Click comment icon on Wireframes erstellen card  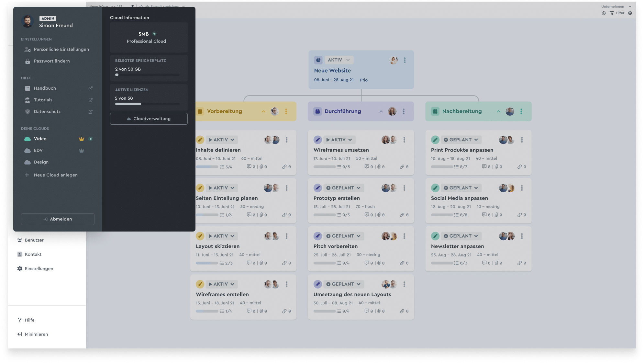[x=249, y=311]
